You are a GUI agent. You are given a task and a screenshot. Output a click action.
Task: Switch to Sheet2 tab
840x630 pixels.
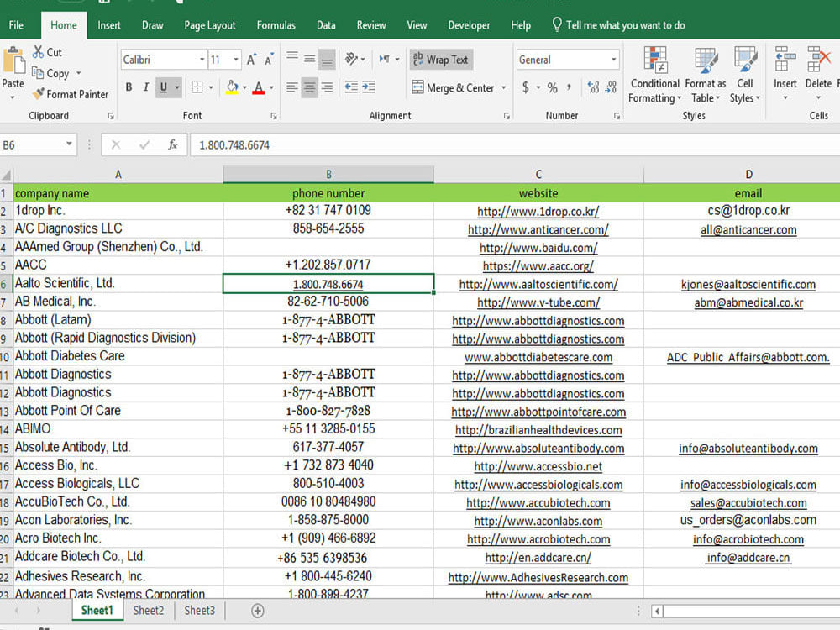149,610
